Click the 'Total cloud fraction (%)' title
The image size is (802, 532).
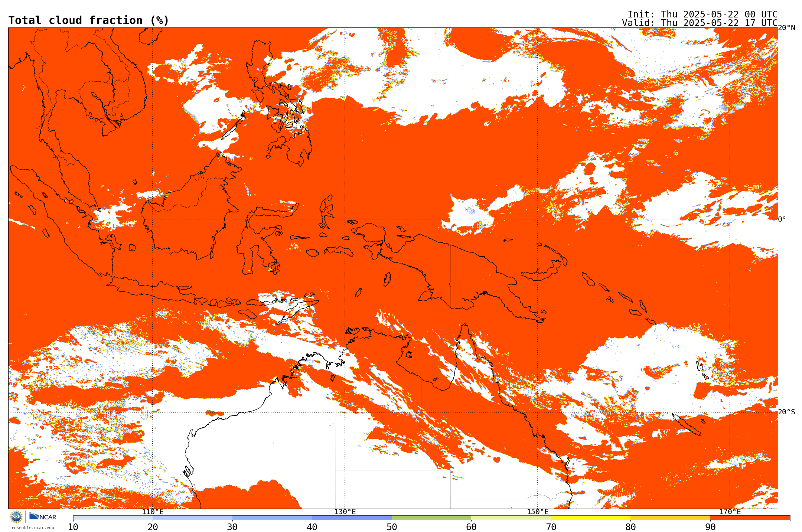pyautogui.click(x=88, y=20)
